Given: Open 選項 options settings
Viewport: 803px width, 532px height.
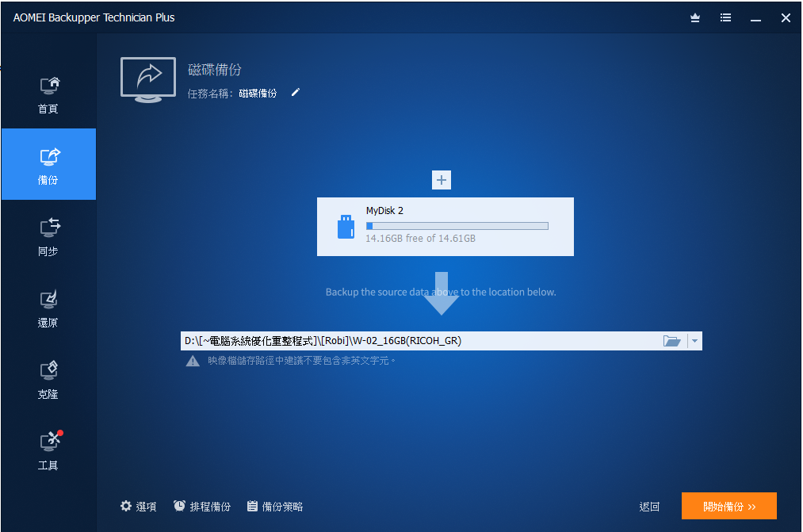Looking at the screenshot, I should (x=138, y=507).
